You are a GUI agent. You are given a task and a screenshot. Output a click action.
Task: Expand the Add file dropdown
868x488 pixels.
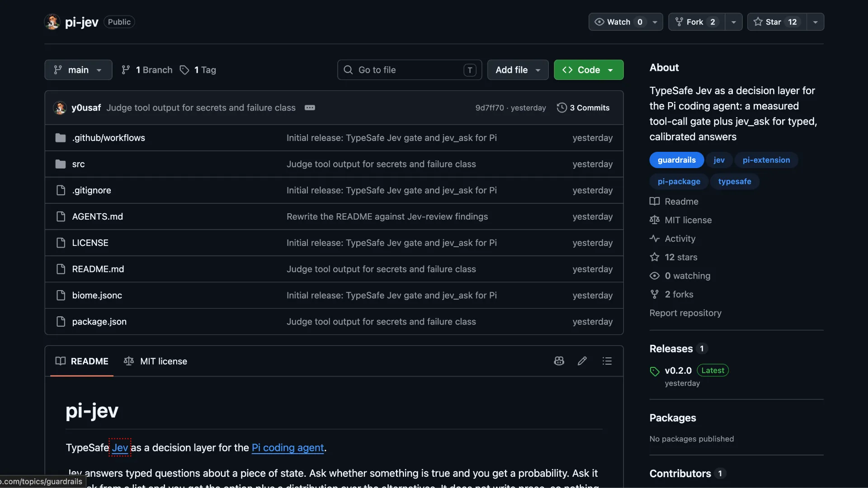point(518,70)
